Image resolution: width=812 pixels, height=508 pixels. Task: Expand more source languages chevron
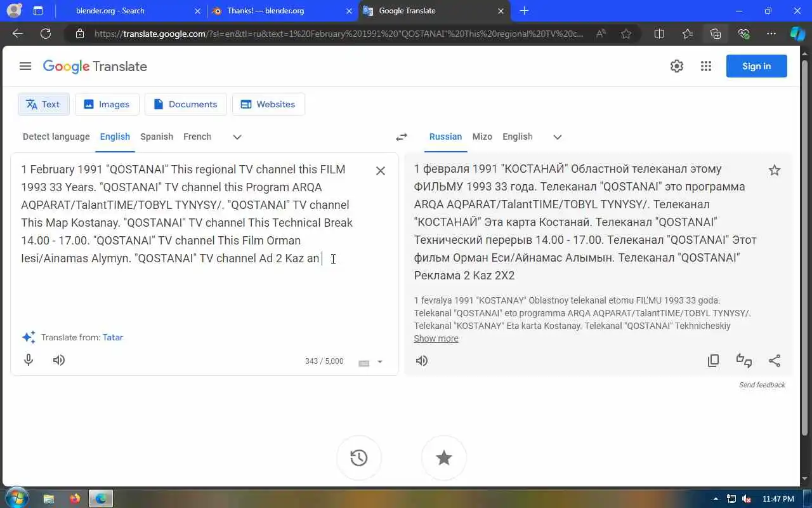[237, 137]
